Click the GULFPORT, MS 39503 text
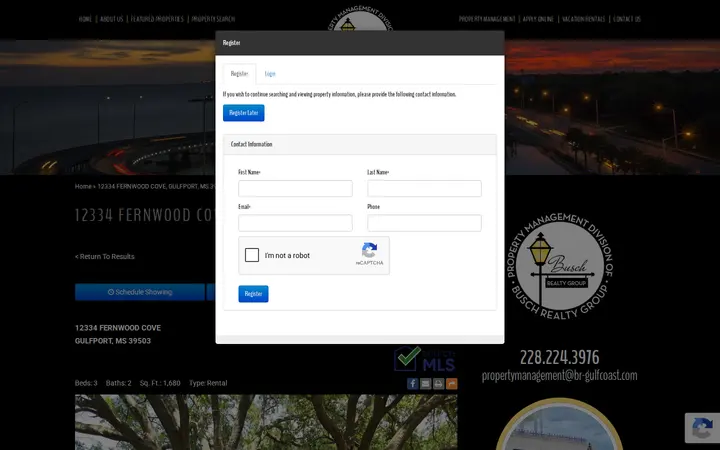Screen dimensions: 720x450 pos(113,341)
